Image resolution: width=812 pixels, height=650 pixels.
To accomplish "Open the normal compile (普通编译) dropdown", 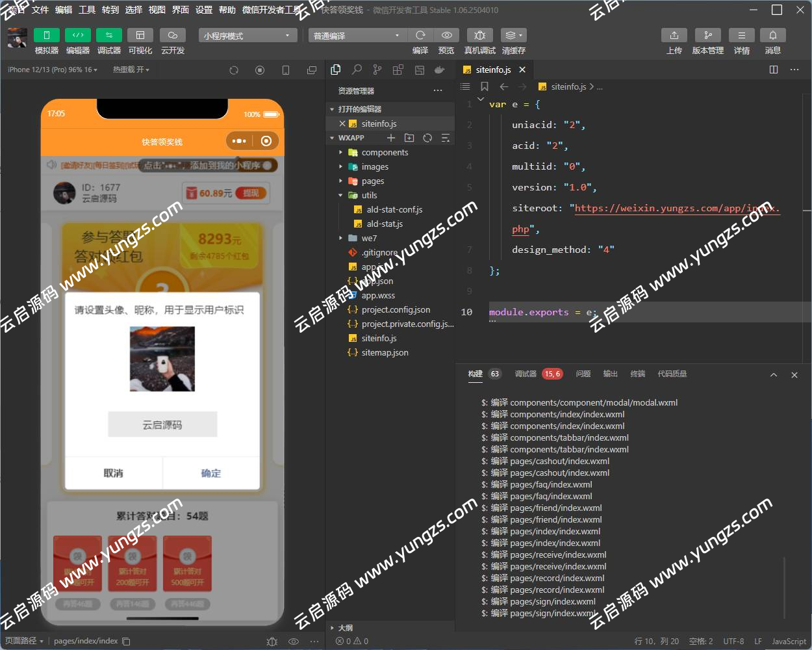I will click(357, 36).
